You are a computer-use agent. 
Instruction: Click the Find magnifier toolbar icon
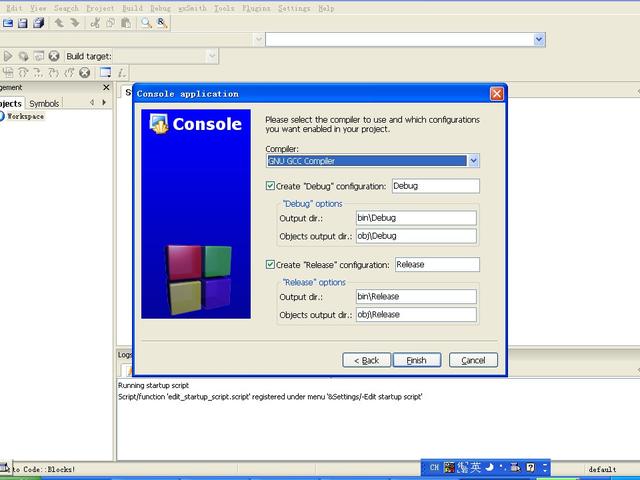point(146,23)
